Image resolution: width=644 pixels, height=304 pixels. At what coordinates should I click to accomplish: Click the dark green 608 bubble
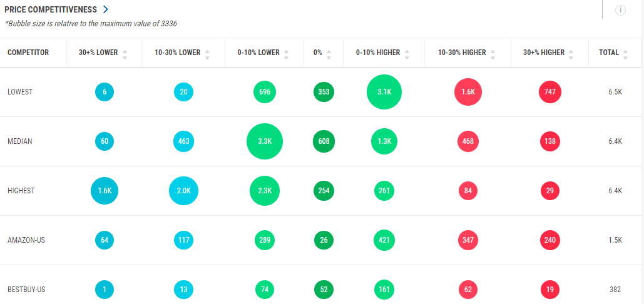[x=324, y=141]
